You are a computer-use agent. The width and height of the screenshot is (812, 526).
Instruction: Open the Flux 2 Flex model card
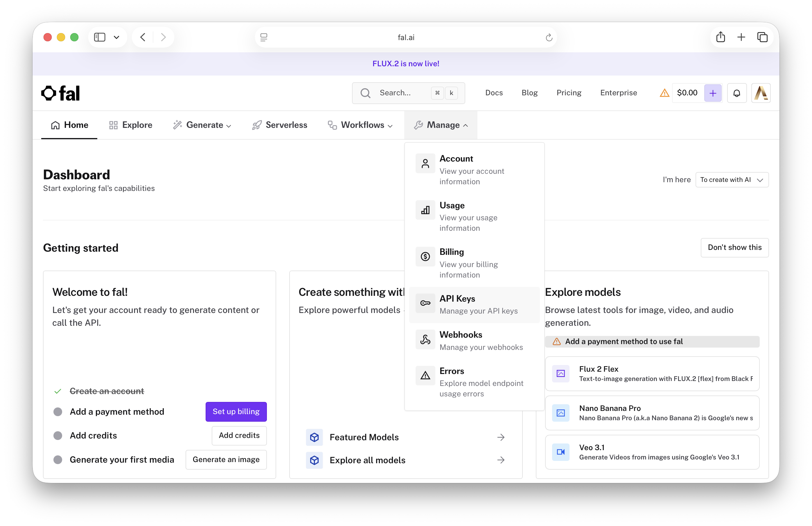[652, 374]
